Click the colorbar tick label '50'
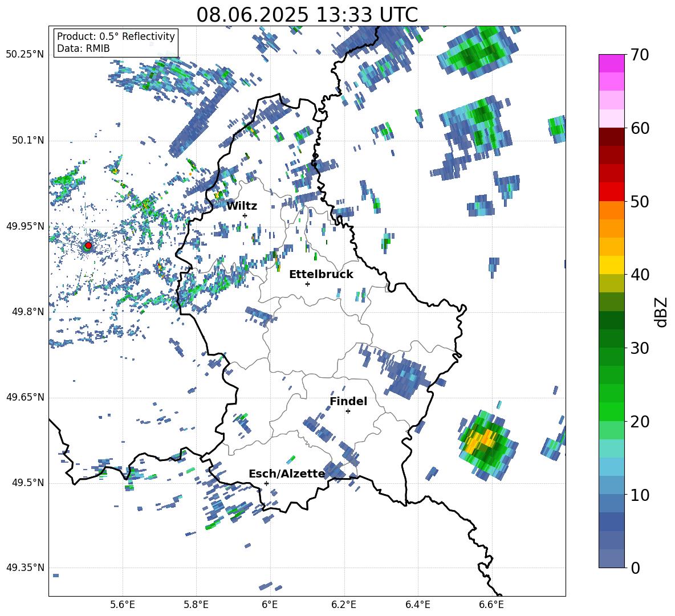Image resolution: width=675 pixels, height=616 pixels. [640, 202]
